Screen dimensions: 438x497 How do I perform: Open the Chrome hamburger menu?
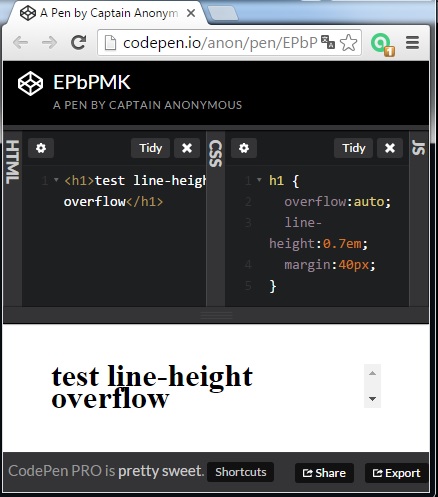coord(412,43)
